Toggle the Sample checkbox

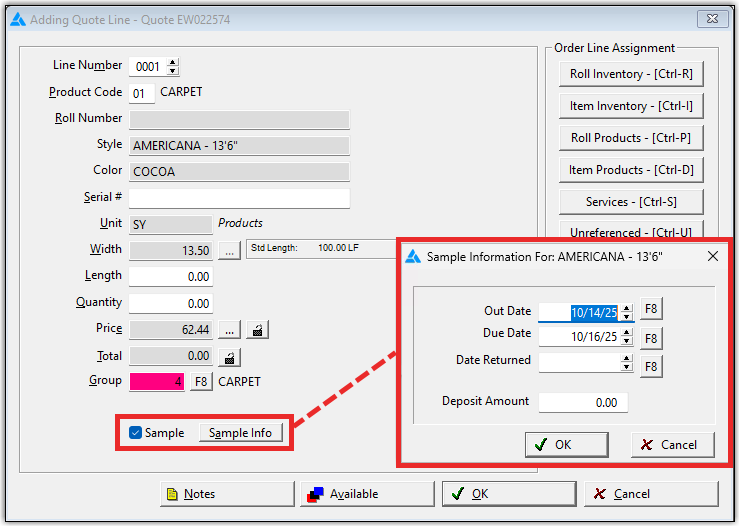click(x=135, y=433)
